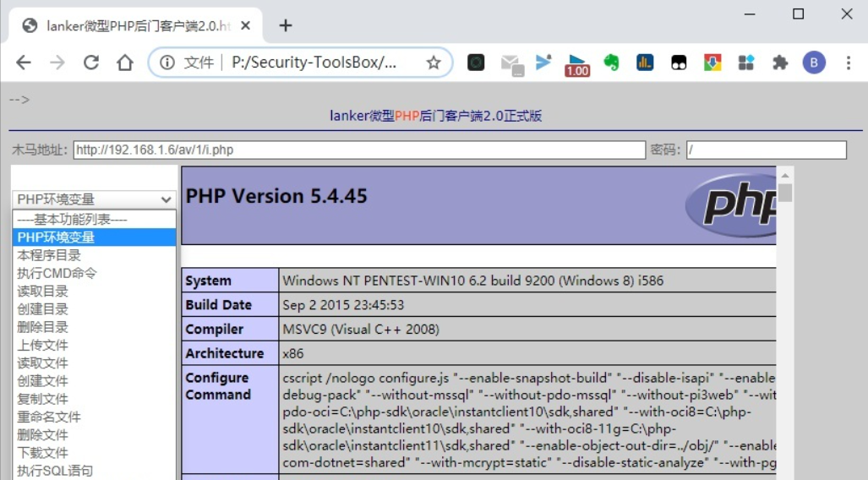This screenshot has width=868, height=480.
Task: Open the colorful download arrow extension
Action: pyautogui.click(x=712, y=63)
